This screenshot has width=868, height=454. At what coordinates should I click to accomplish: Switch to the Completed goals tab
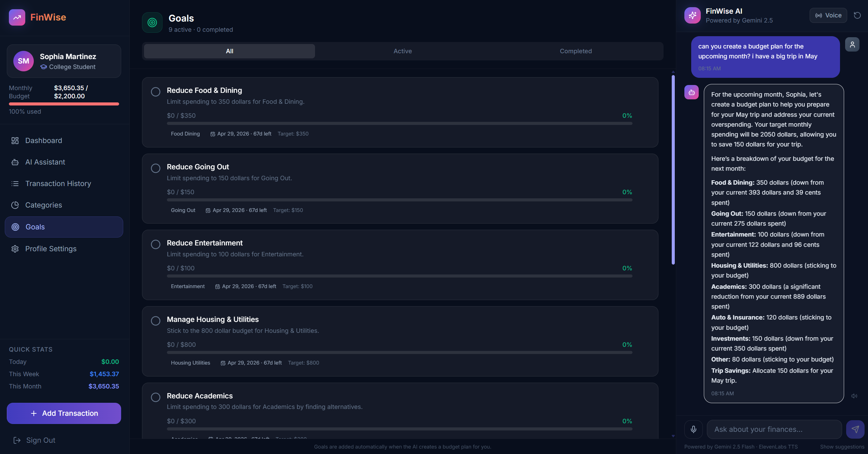click(x=575, y=51)
